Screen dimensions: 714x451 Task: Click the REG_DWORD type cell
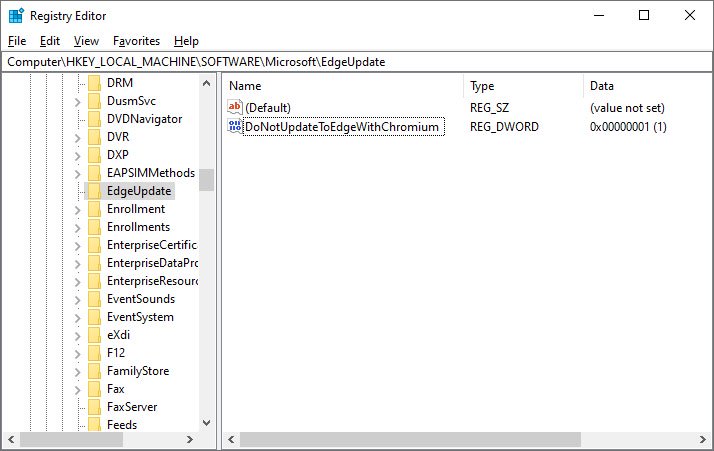[504, 127]
